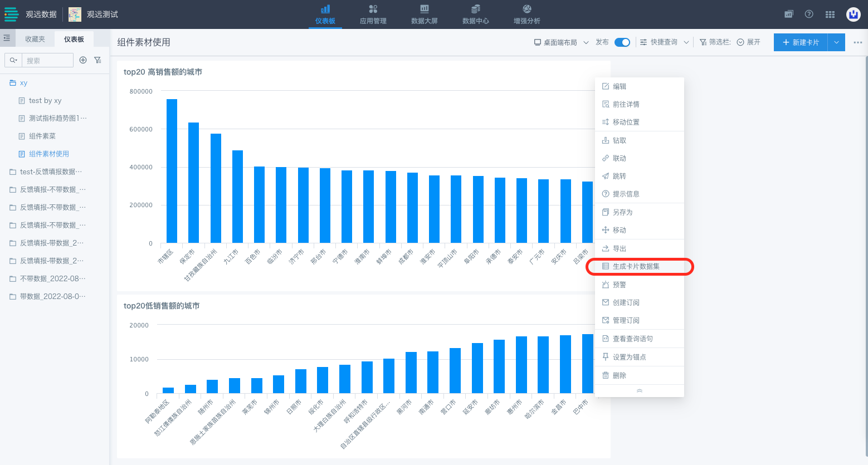Viewport: 868px width, 465px height.
Task: Open the dropdown arrow beside 新建卡片
Action: pyautogui.click(x=836, y=42)
